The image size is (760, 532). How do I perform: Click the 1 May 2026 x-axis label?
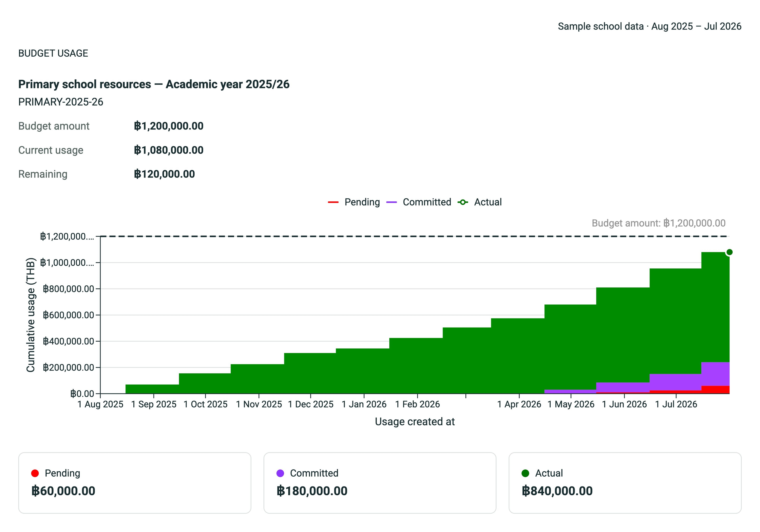pos(571,404)
